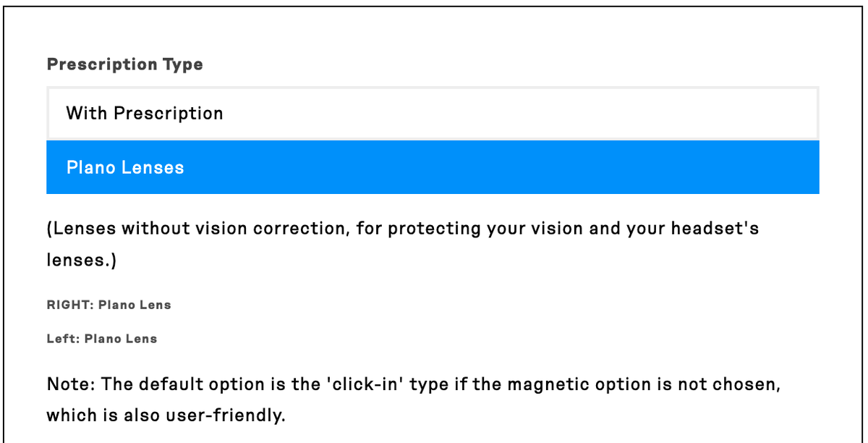Image resolution: width=868 pixels, height=443 pixels.
Task: Click the Prescription Type heading label
Action: [x=124, y=64]
